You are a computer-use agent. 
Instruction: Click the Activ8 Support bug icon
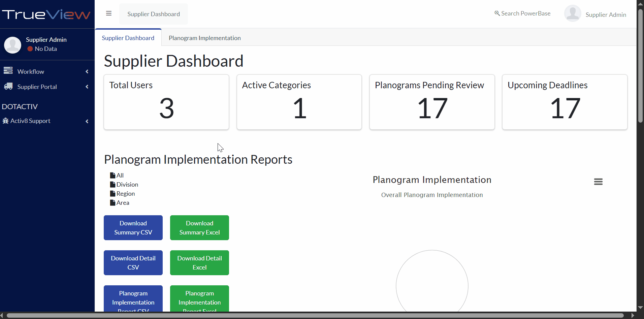coord(5,121)
